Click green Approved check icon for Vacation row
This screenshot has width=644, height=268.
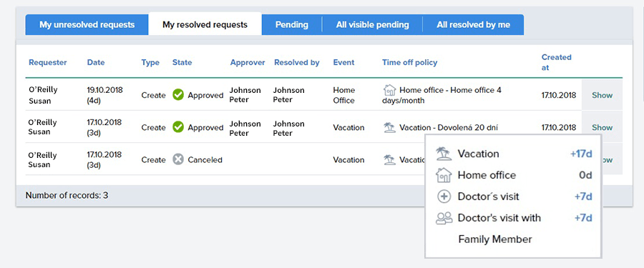click(x=178, y=127)
